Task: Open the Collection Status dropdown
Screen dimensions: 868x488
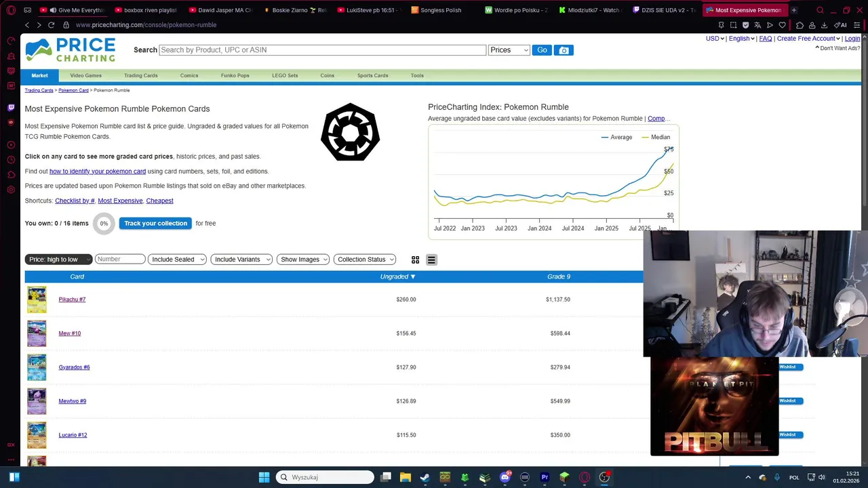Action: (x=365, y=260)
